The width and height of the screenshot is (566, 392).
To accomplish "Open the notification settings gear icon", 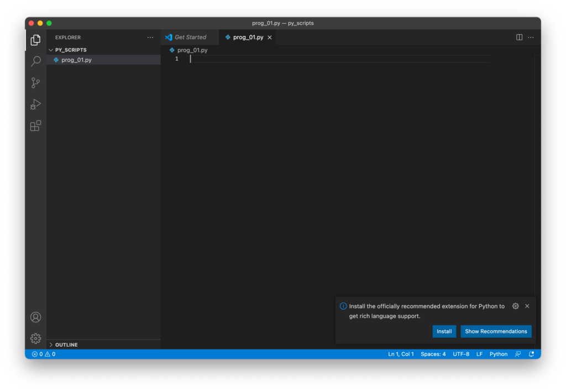I will (515, 306).
